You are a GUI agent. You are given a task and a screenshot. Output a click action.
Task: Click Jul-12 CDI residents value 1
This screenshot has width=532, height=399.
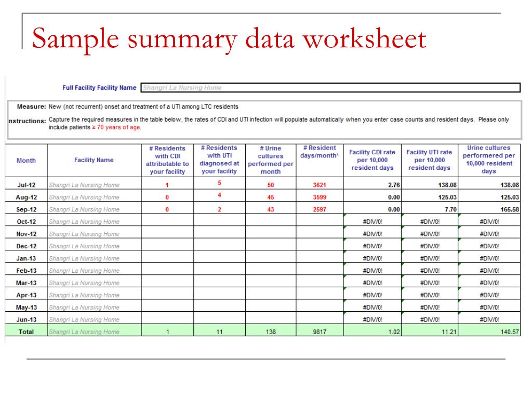(167, 185)
